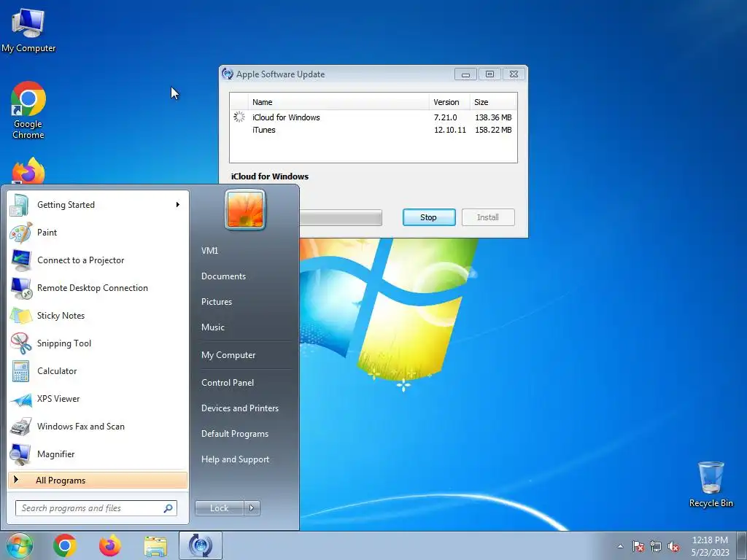The height and width of the screenshot is (560, 747).
Task: Open the shutdown options arrow next to Lock
Action: 252,508
